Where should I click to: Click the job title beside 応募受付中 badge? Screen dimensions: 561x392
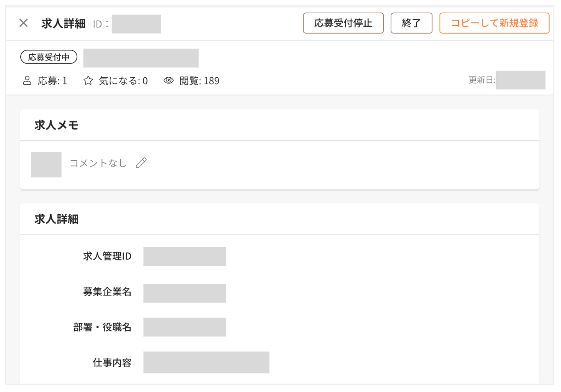[x=141, y=58]
